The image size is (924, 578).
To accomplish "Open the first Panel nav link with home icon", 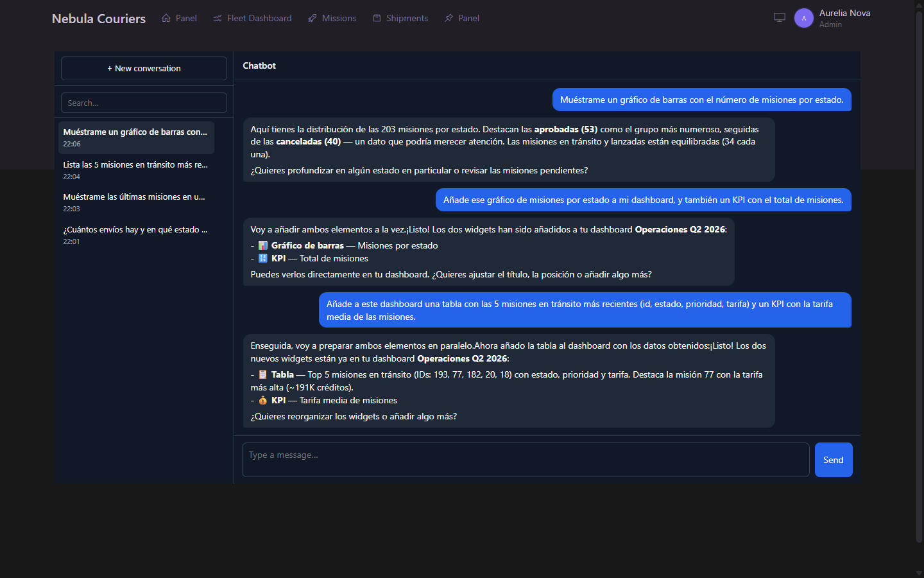I will click(x=179, y=18).
